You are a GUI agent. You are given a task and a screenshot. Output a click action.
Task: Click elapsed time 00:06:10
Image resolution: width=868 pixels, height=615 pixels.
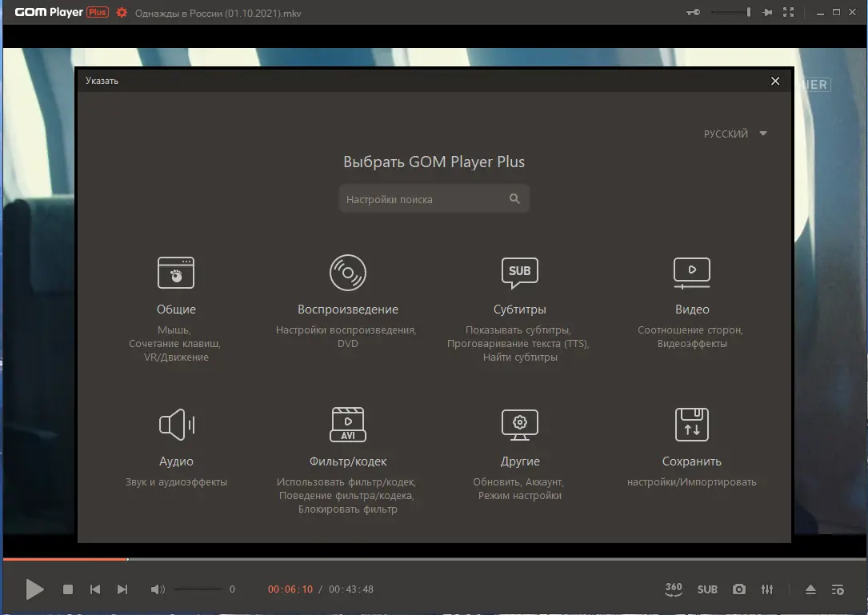290,589
